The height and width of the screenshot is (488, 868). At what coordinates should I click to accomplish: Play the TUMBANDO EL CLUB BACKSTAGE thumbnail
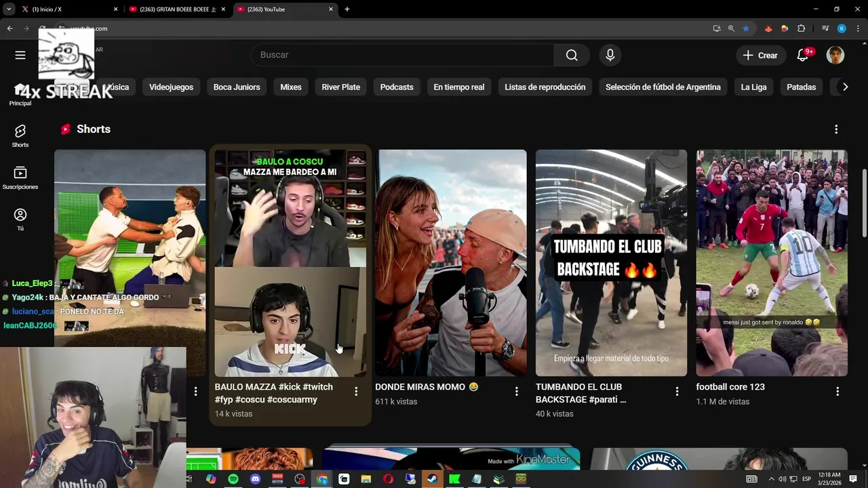[x=611, y=263]
